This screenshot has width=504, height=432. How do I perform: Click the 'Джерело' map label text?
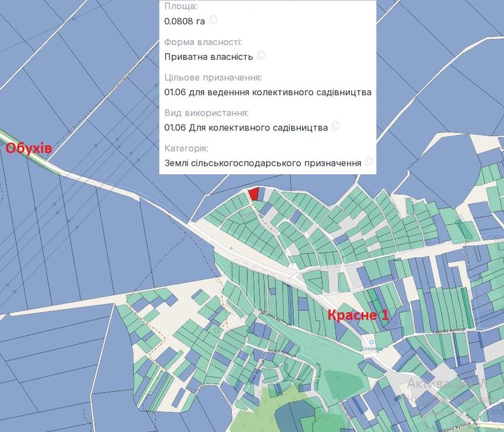(x=372, y=349)
